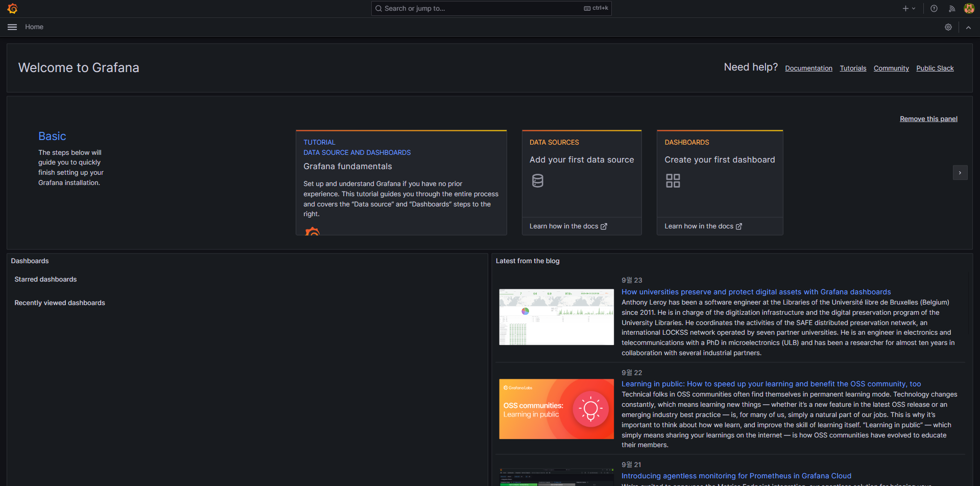Click Create your first dashboard

[720, 160]
